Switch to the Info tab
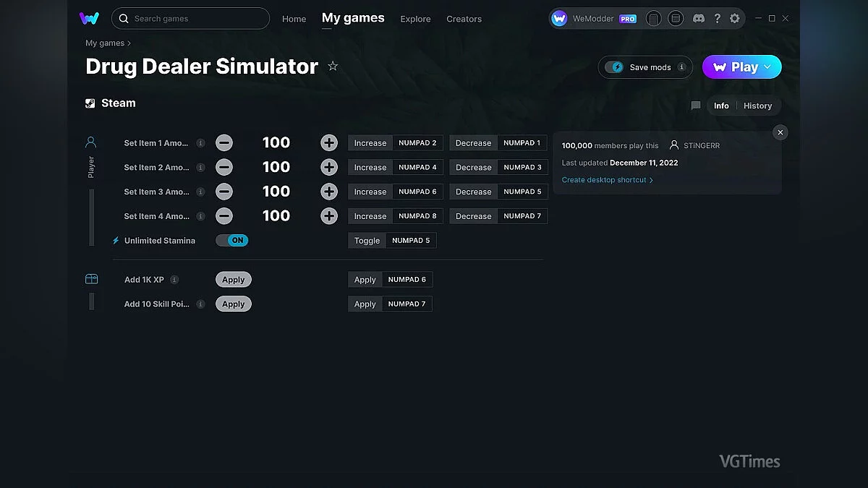The width and height of the screenshot is (868, 488). coord(721,106)
